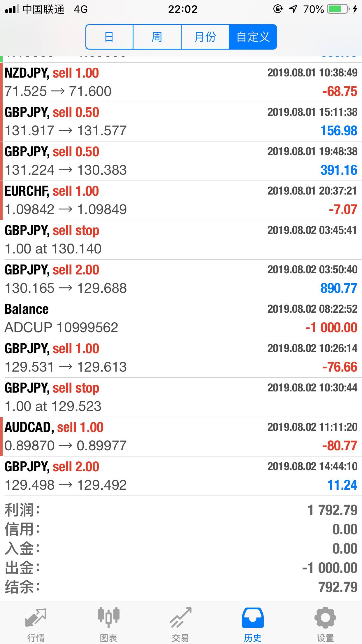Image resolution: width=362 pixels, height=644 pixels.
Task: Open the 图表 candlestick chart icon
Action: coord(108,617)
